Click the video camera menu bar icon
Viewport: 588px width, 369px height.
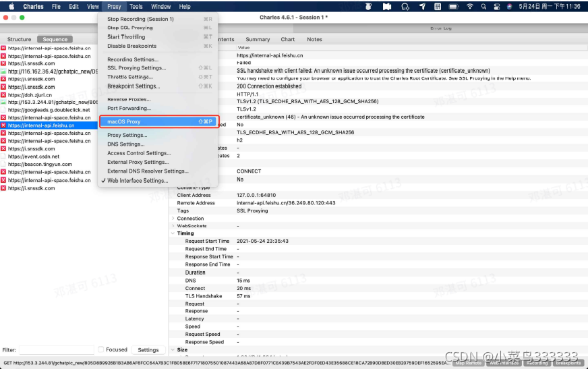point(387,6)
